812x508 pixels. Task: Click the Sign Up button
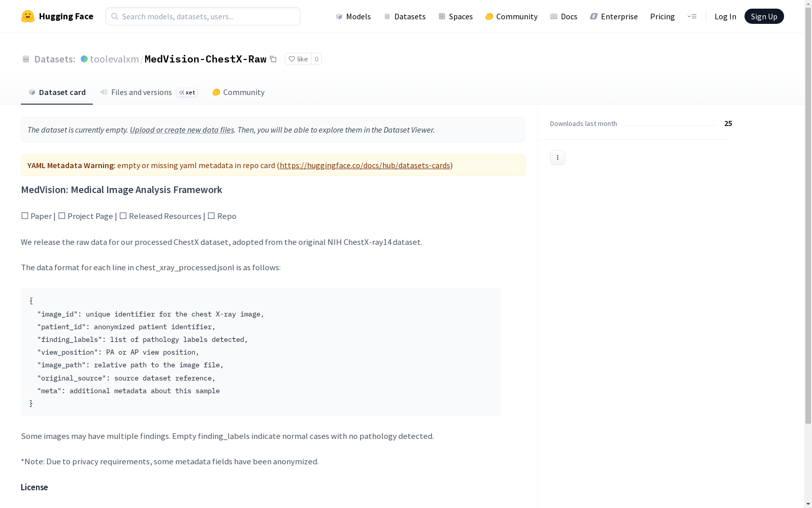click(764, 16)
